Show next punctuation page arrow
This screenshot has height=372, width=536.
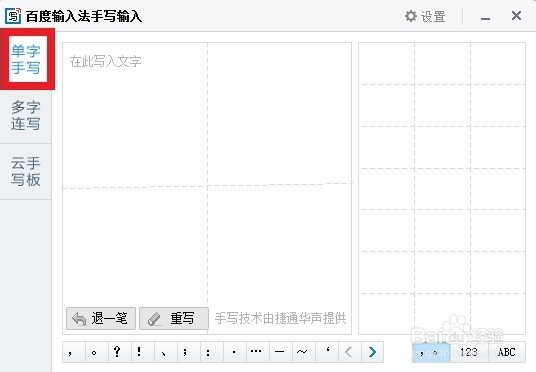pyautogui.click(x=372, y=352)
